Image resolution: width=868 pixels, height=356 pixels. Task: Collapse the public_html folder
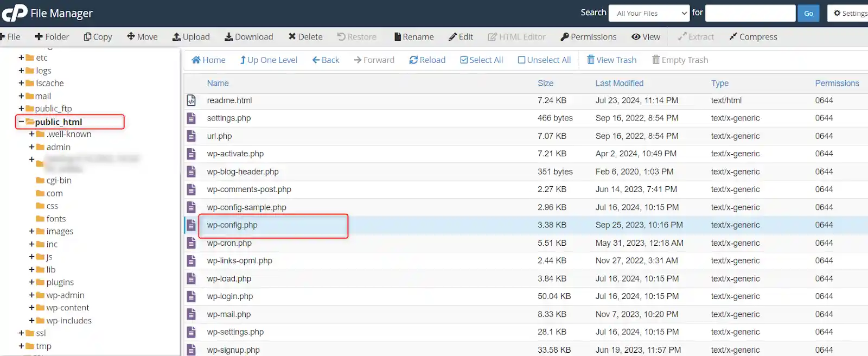[x=22, y=122]
